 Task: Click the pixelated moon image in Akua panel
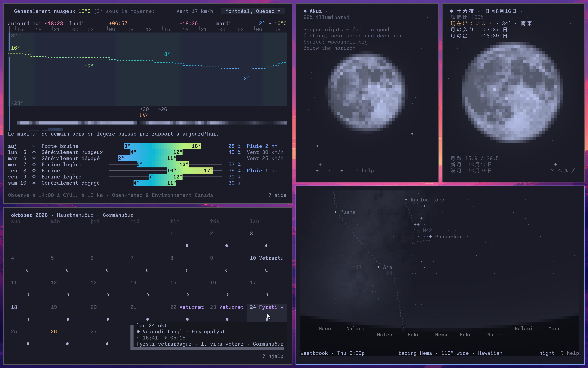366,92
